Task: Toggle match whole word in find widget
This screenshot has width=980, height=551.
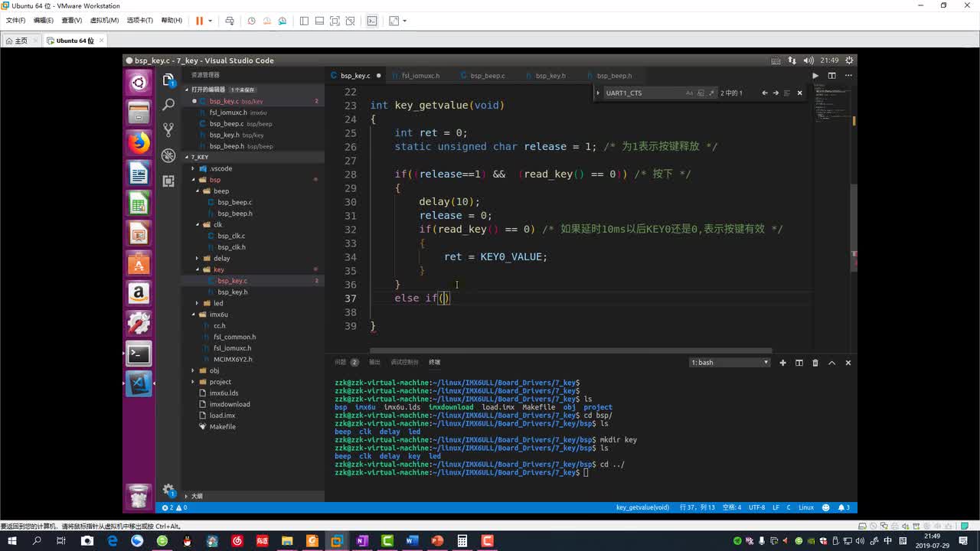Action: click(x=700, y=93)
